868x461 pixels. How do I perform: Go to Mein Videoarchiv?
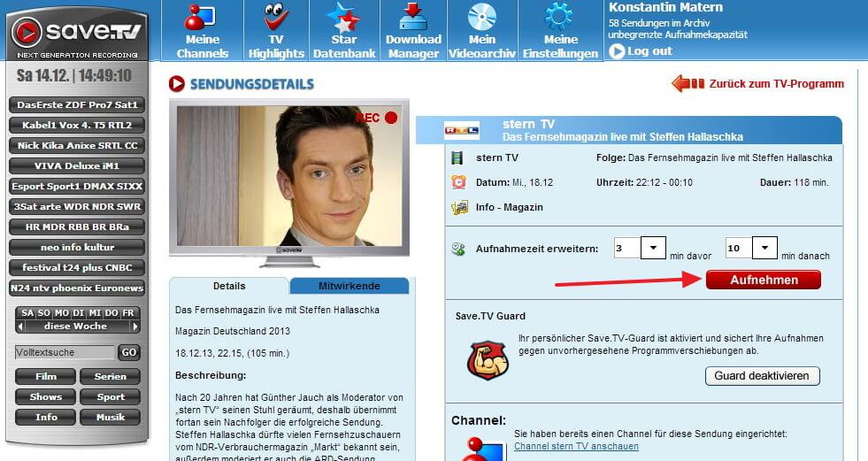[482, 30]
